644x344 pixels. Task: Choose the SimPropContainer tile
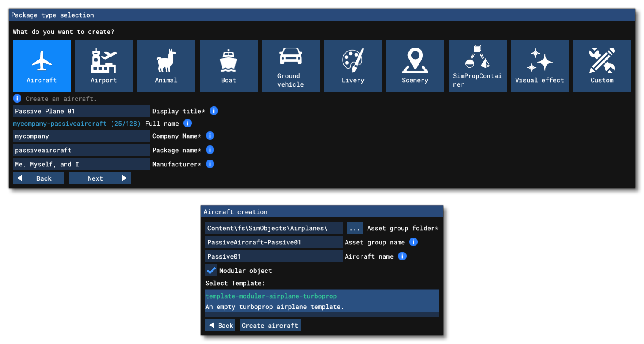[x=477, y=66]
